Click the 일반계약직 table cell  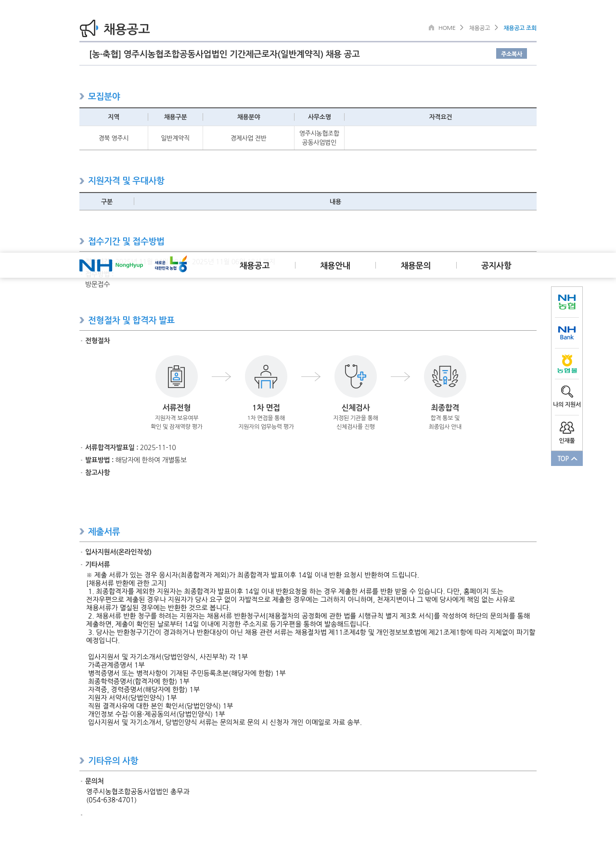175,138
